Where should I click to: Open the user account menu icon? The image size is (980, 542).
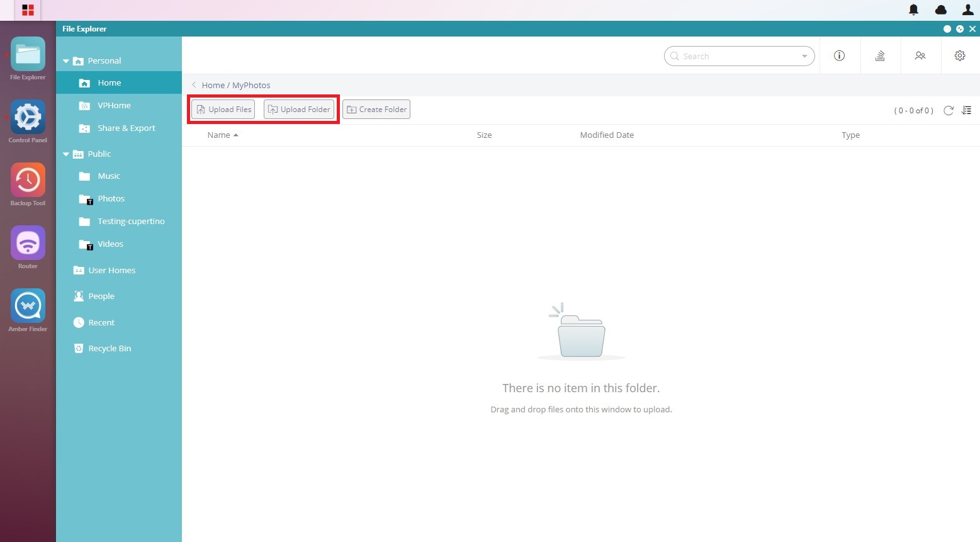pyautogui.click(x=968, y=9)
